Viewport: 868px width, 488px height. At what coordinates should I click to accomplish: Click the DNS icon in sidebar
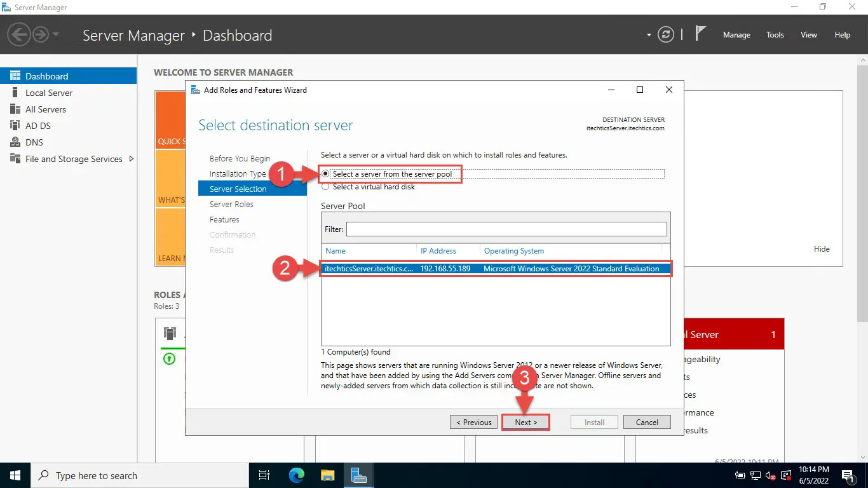(x=15, y=142)
